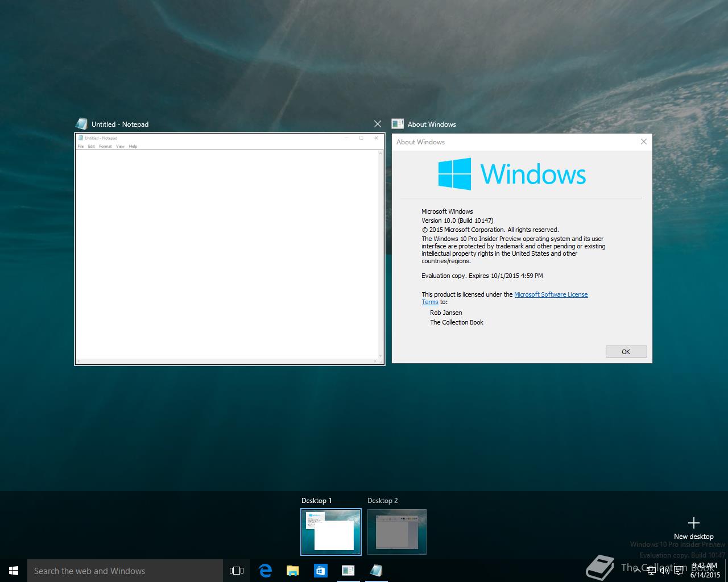
Task: Open the Store app on the taskbar
Action: click(x=320, y=571)
